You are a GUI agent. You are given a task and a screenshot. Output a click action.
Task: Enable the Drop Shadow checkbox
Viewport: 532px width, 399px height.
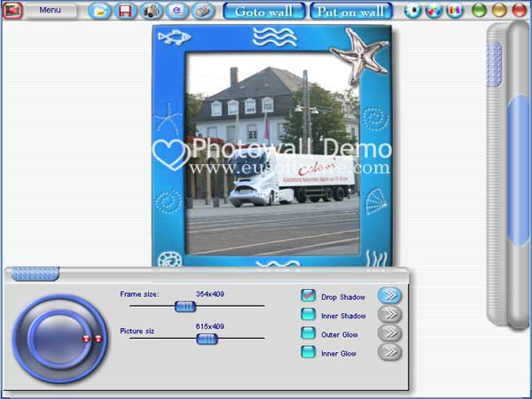click(308, 295)
